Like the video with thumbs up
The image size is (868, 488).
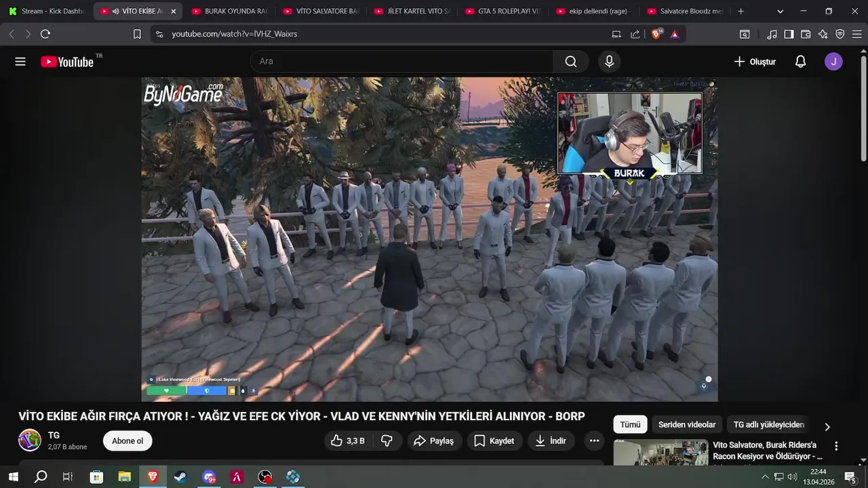pyautogui.click(x=347, y=441)
